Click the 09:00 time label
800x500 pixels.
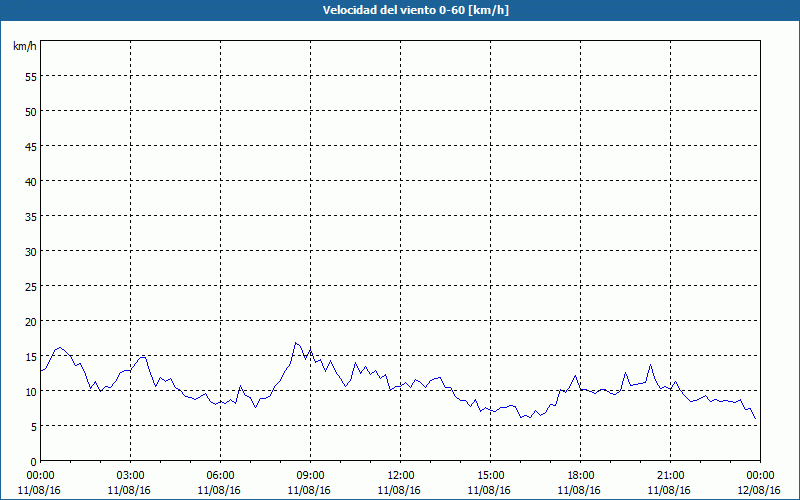click(310, 476)
